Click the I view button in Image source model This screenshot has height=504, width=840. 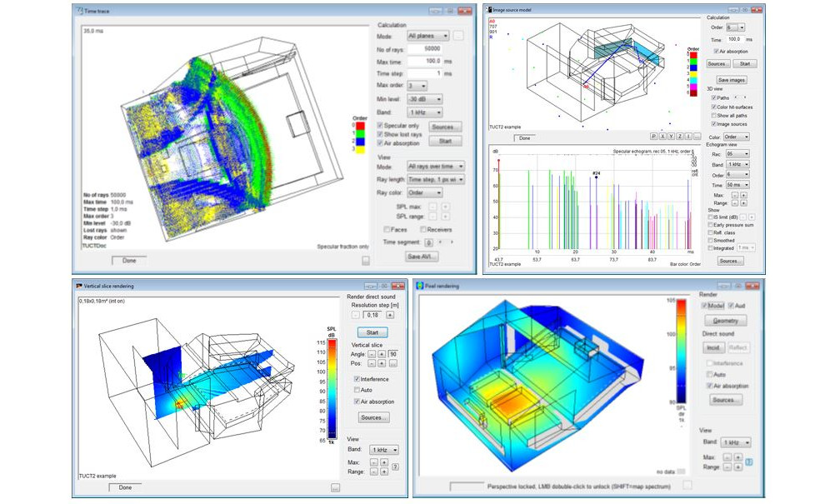pos(687,137)
